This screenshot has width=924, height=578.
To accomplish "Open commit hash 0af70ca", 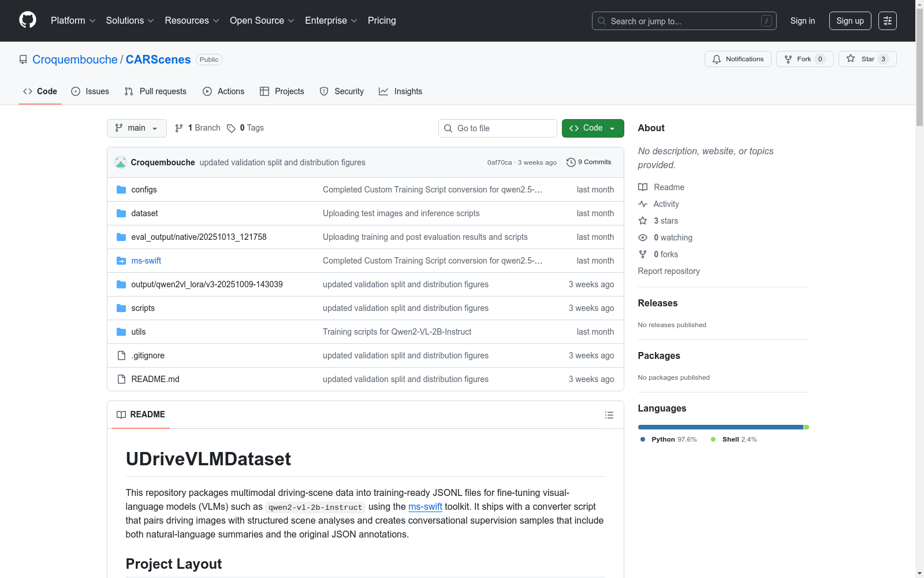I will (500, 162).
